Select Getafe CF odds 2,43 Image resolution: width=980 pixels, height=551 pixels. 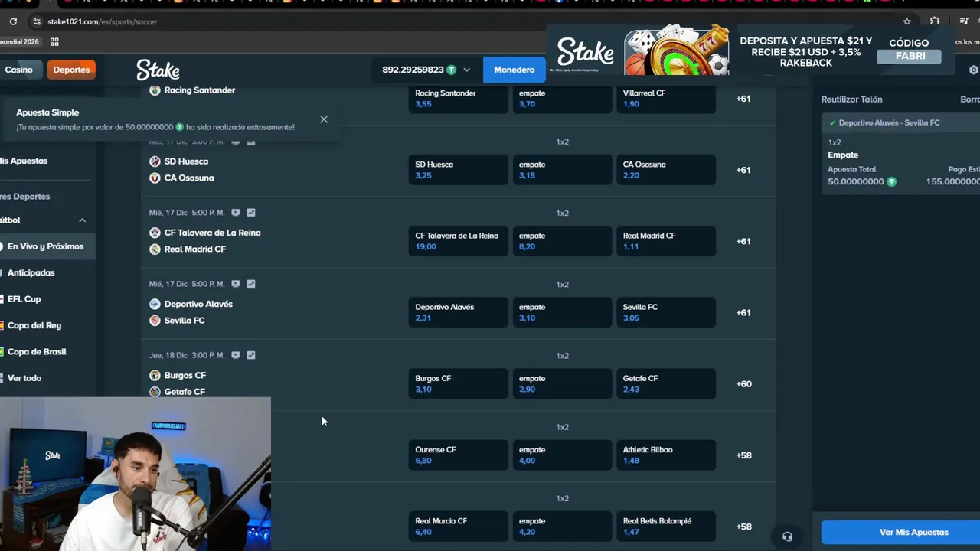(666, 383)
